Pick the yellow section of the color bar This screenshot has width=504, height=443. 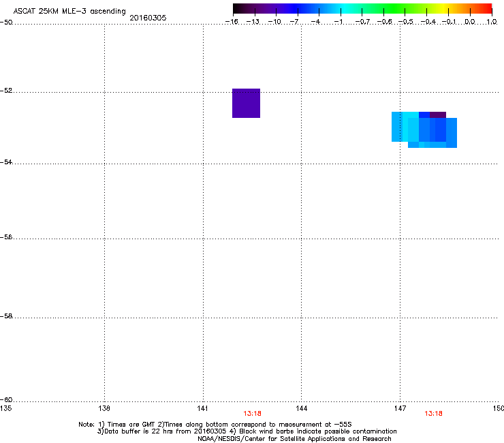444,8
